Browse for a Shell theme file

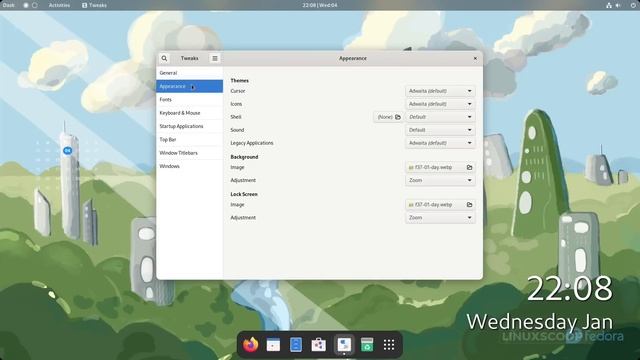(388, 117)
